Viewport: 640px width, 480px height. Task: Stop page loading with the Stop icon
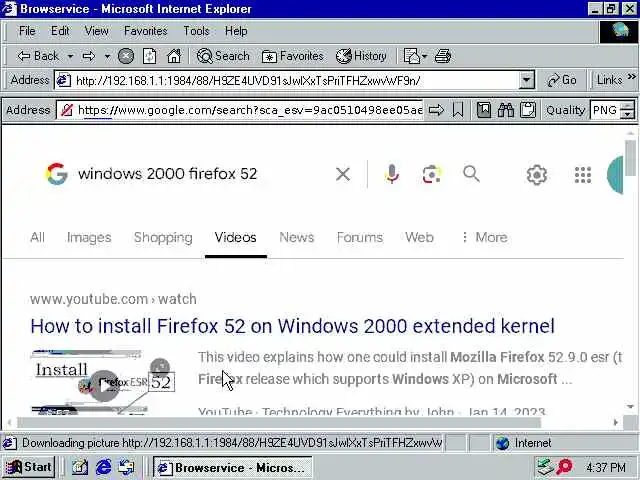tap(126, 56)
